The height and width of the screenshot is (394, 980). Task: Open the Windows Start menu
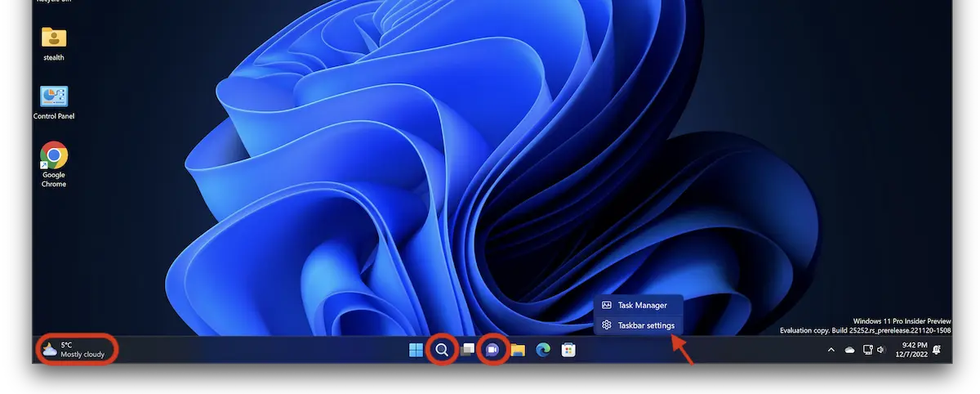point(416,350)
